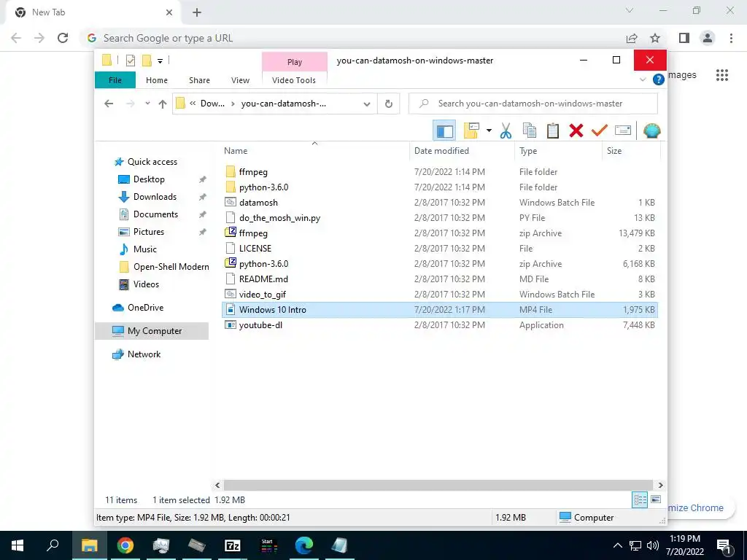Open the View ribbon tab
Screen dimensions: 747x560
[x=240, y=80]
